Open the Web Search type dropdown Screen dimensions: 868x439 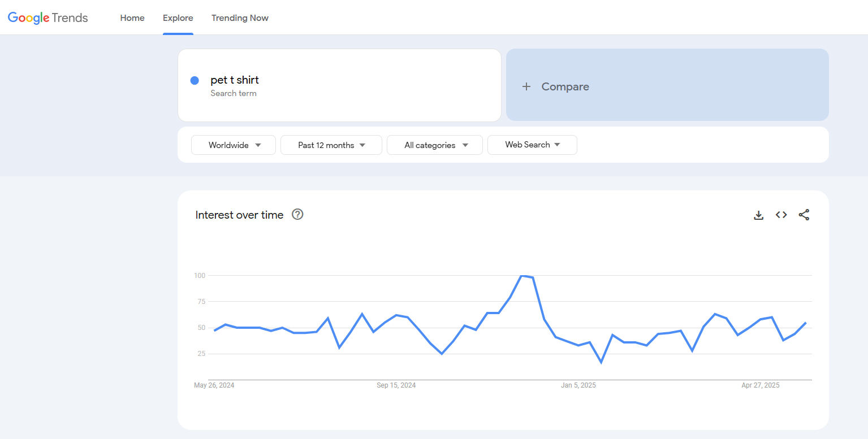click(532, 145)
